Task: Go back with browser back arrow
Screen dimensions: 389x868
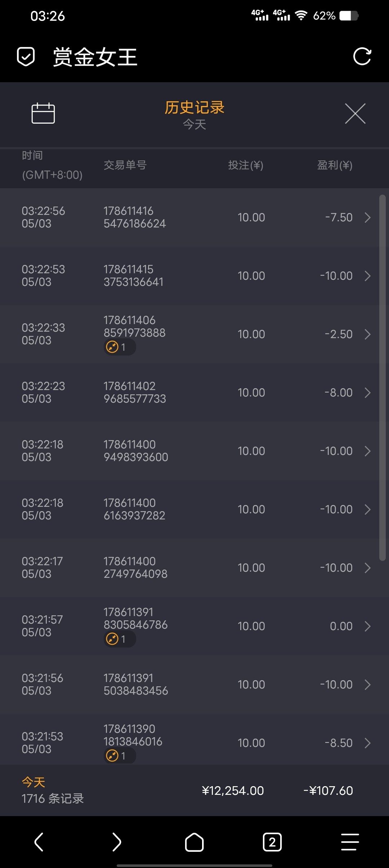Action: point(39,842)
